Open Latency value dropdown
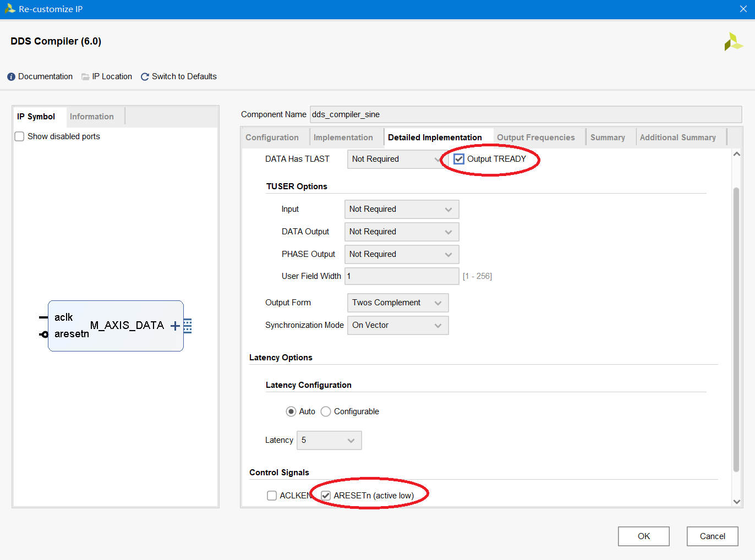Viewport: 755px width, 560px height. pos(329,440)
